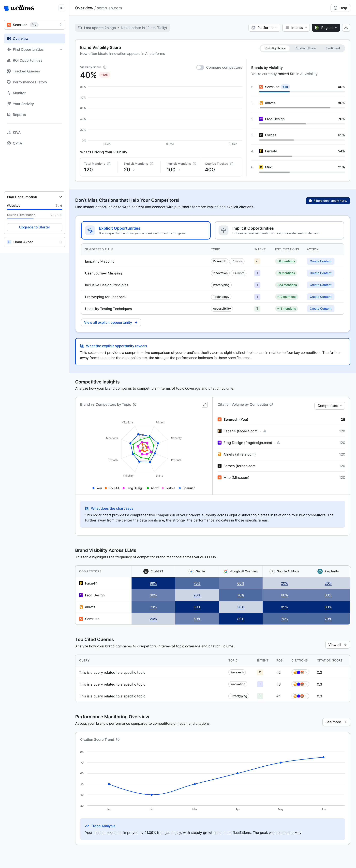Click See more for Performance Monitoring

click(336, 722)
